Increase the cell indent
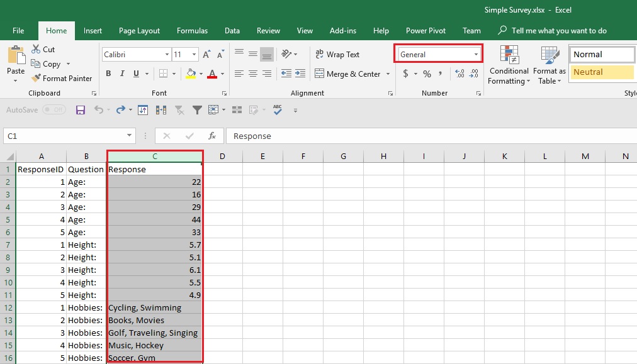The height and width of the screenshot is (364, 637). pyautogui.click(x=300, y=74)
